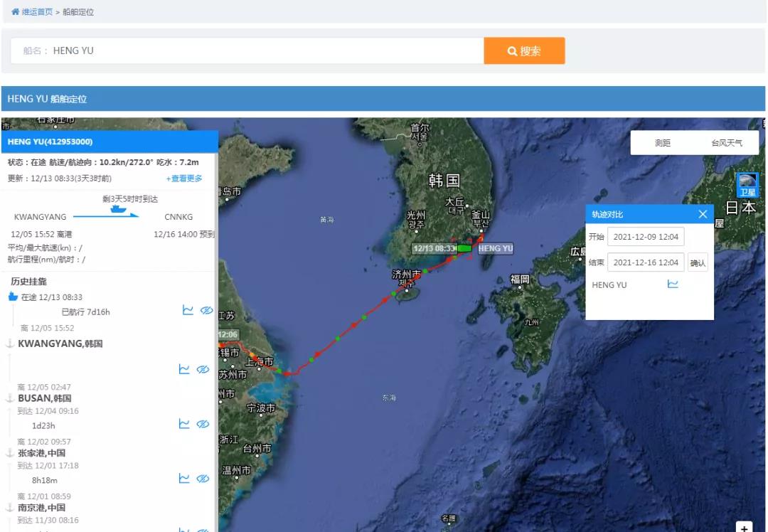The width and height of the screenshot is (768, 532).
Task: Toggle eye icon for KWANGYANG port call
Action: coord(203,369)
